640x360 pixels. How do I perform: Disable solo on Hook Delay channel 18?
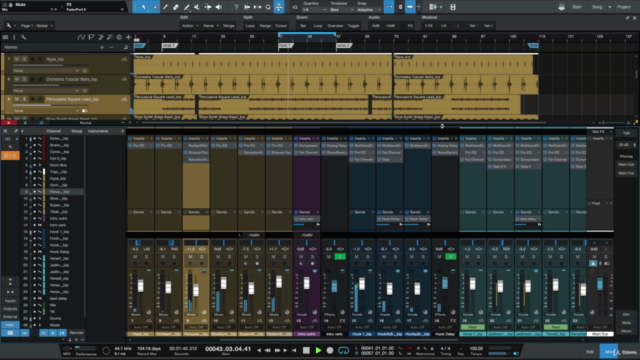451,257
